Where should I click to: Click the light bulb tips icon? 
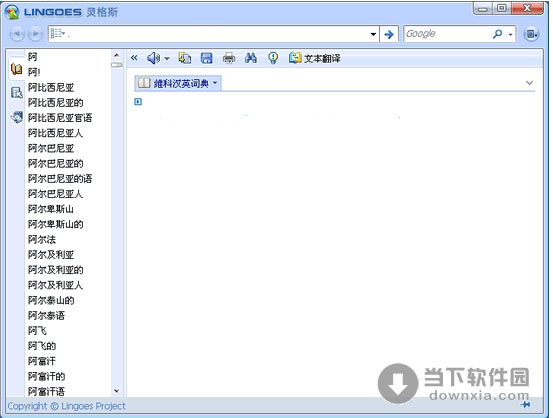coord(273,58)
